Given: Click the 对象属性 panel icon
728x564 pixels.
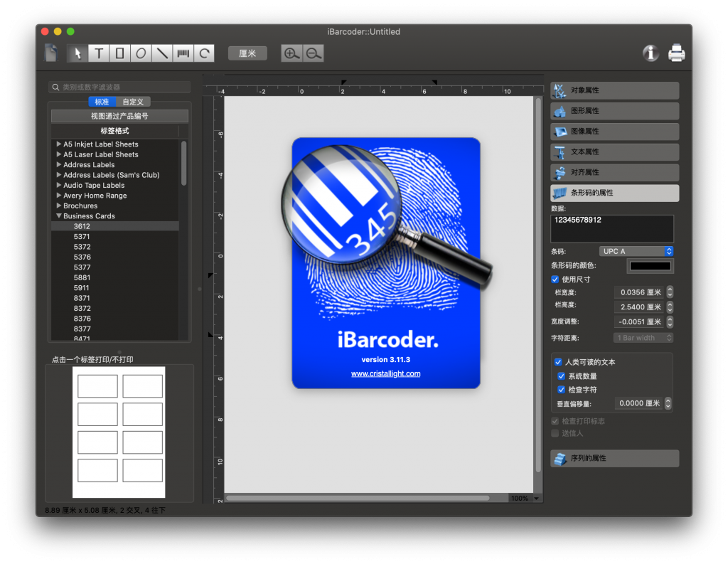Looking at the screenshot, I should tap(560, 90).
